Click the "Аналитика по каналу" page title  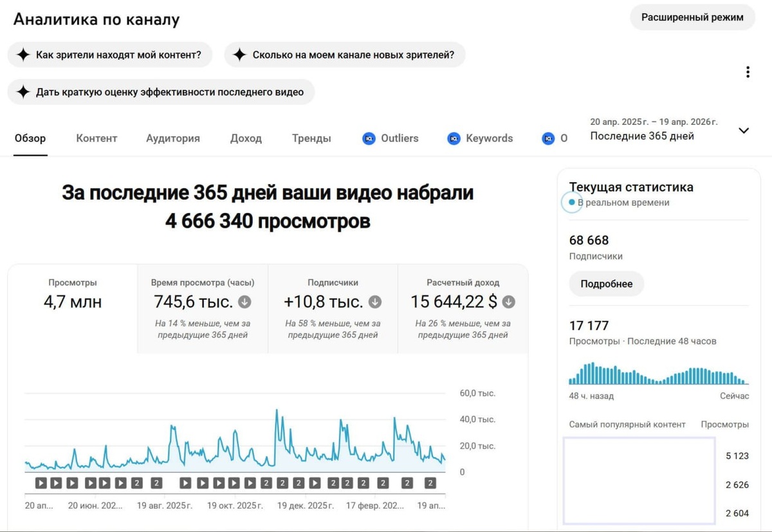96,19
